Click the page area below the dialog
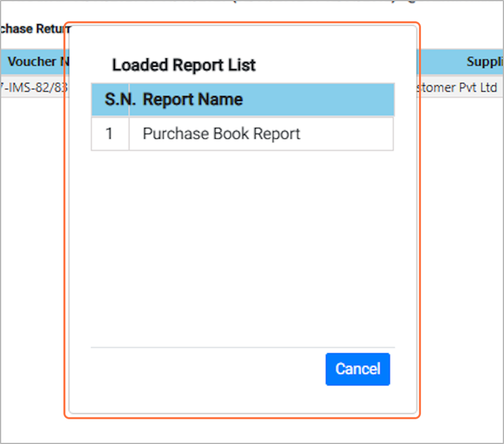The image size is (504, 444). [241, 430]
